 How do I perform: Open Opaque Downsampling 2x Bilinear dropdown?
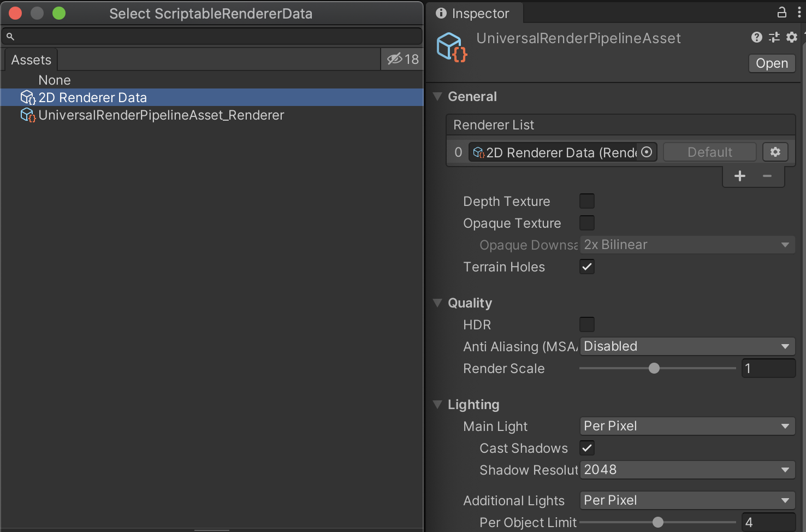688,245
